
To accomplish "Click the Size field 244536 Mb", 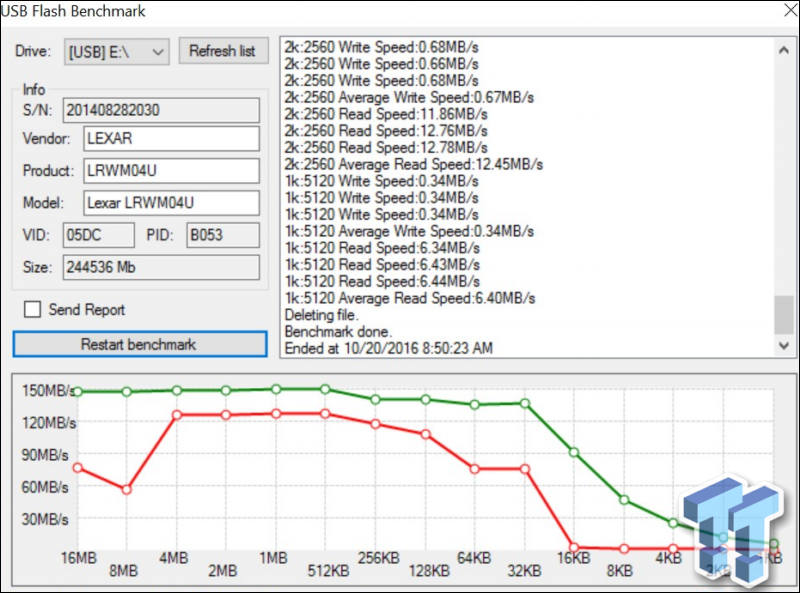I will click(x=161, y=267).
